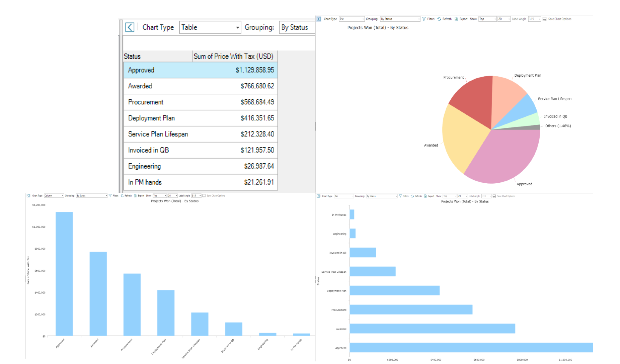Open the Grouping By Status dropdown in Pie panel
The image size is (620, 364).
coord(400,19)
